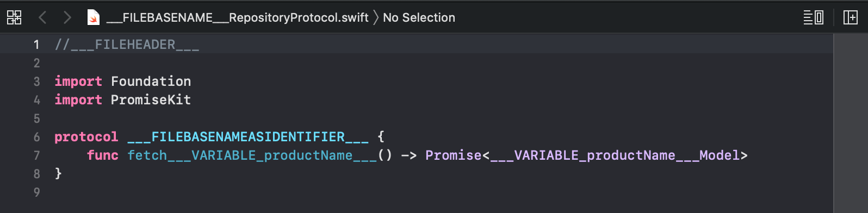Click line number 1 in the gutter
This screenshot has height=213, width=868.
pos(36,45)
